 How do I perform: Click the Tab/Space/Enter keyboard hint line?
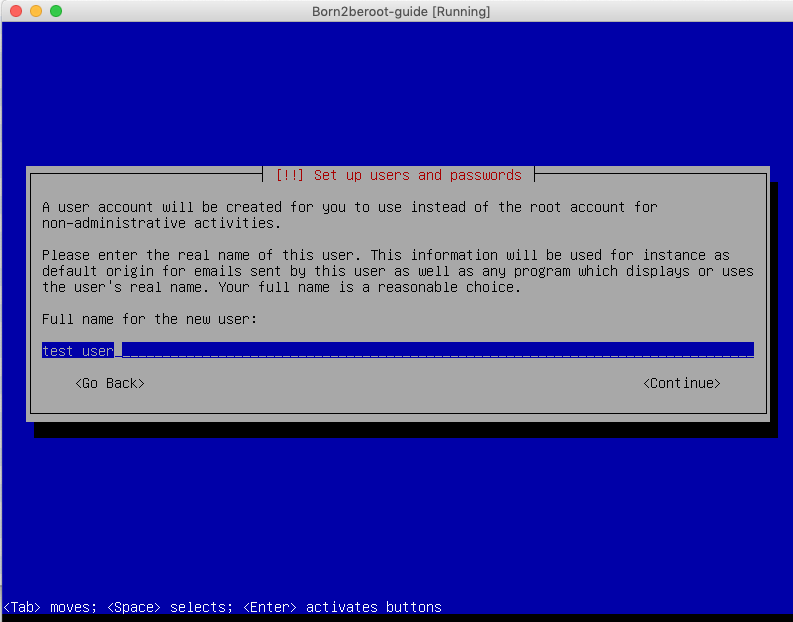223,607
